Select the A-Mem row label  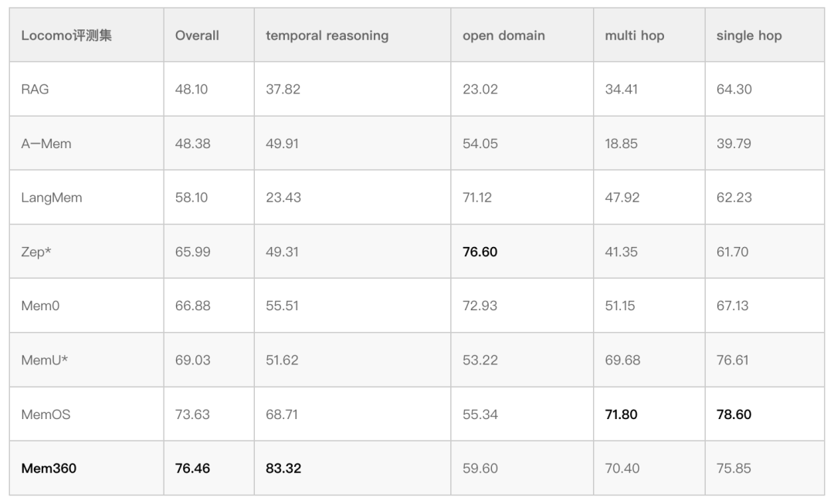[46, 144]
